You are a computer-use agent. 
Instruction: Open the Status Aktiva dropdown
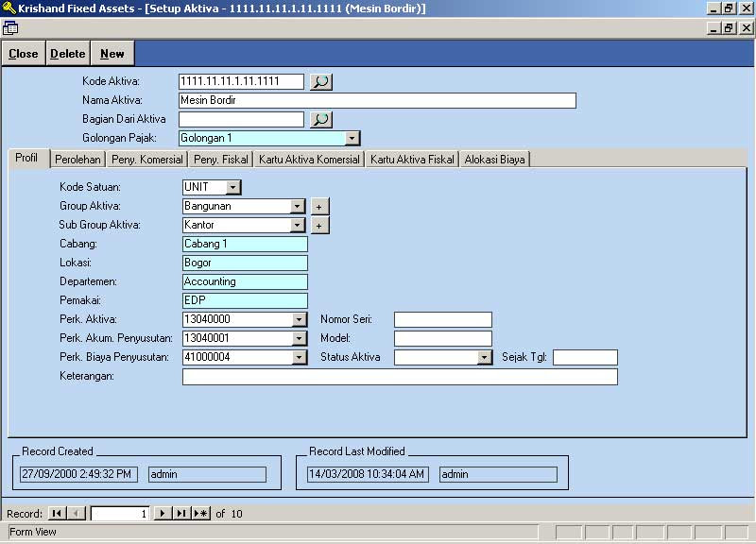pos(484,357)
